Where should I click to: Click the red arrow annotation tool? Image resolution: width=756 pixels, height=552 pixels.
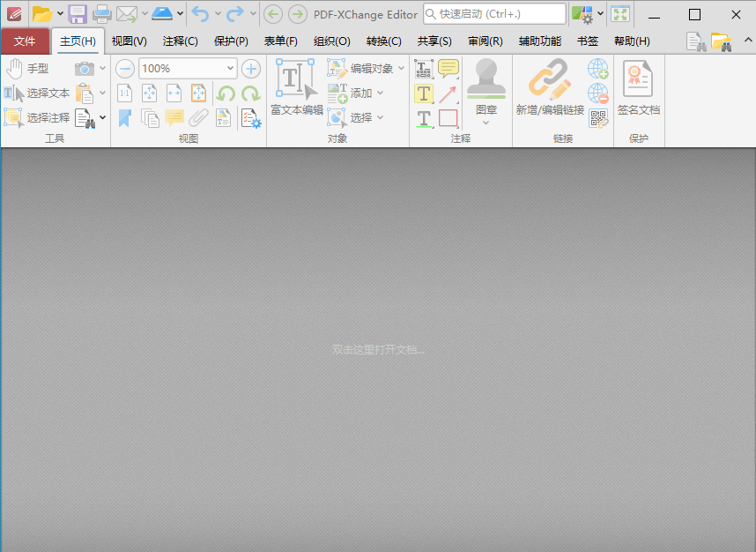coord(448,94)
